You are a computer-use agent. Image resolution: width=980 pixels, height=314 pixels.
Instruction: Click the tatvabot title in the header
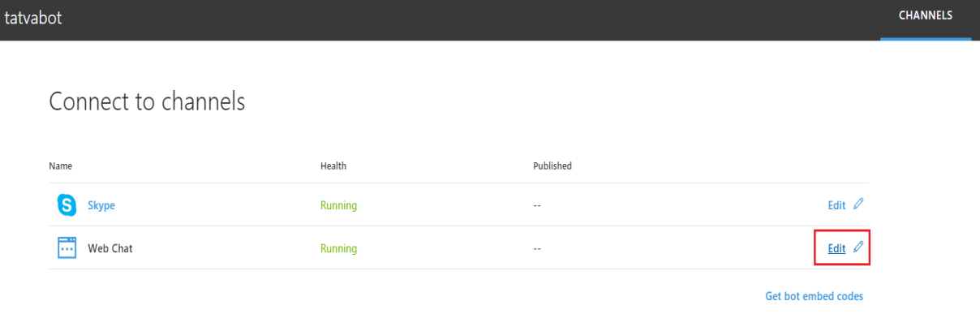[33, 18]
